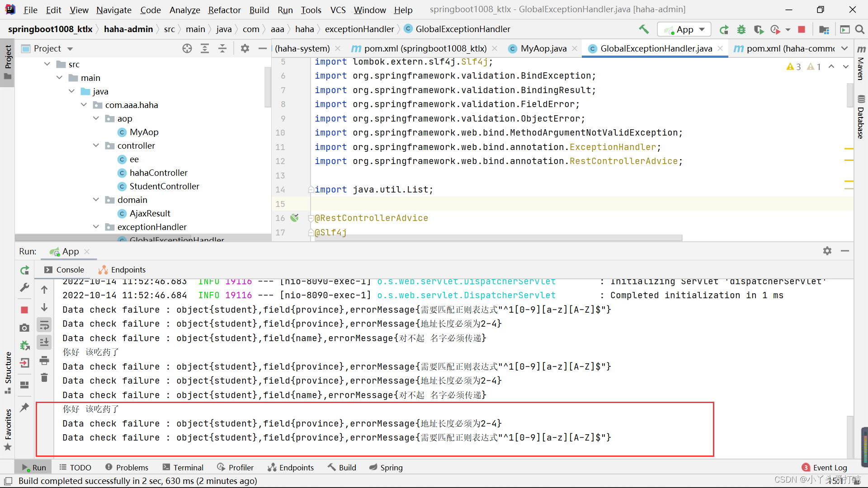Go down the stack trace arrow

point(44,307)
